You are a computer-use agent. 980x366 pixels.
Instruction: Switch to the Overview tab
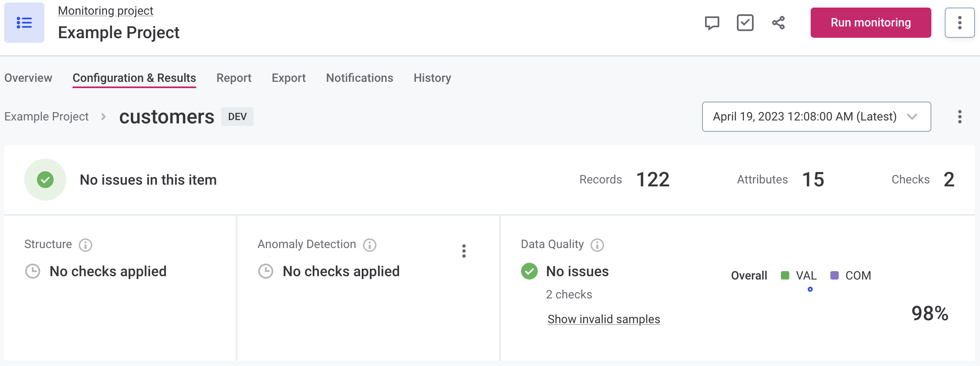(28, 78)
